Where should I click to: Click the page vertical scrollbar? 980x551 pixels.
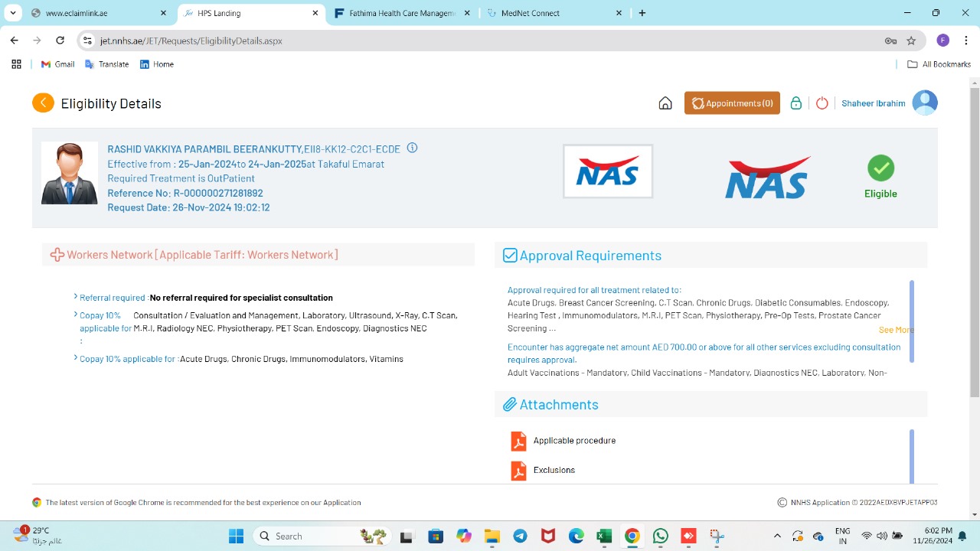974,242
